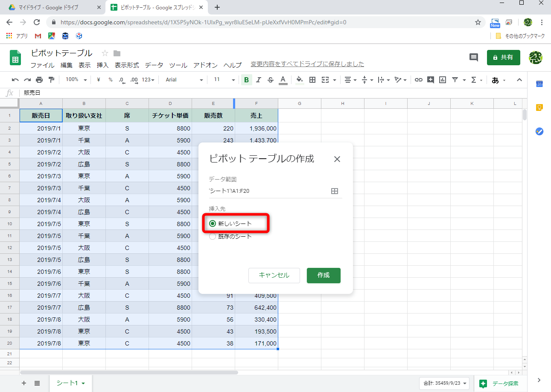Viewport: 551px width, 392px height.
Task: Open the fill color picker
Action: click(x=300, y=80)
